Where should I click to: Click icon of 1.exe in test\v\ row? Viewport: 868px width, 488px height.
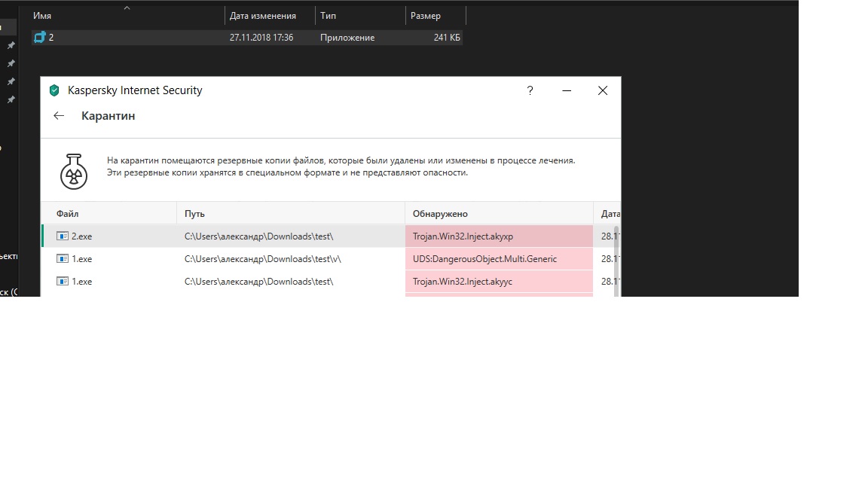[63, 259]
